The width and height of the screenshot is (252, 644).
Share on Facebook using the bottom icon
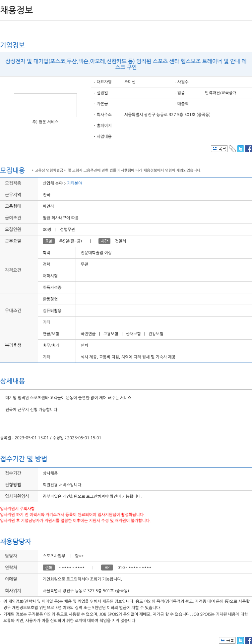point(248,640)
